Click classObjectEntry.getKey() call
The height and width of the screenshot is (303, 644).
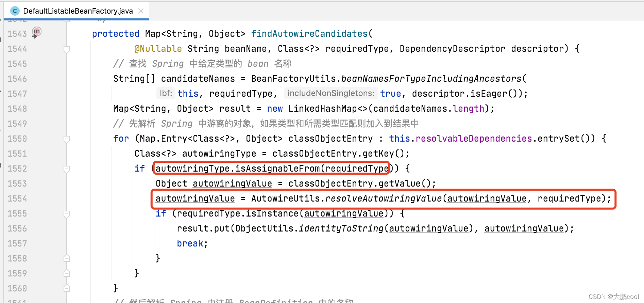338,154
